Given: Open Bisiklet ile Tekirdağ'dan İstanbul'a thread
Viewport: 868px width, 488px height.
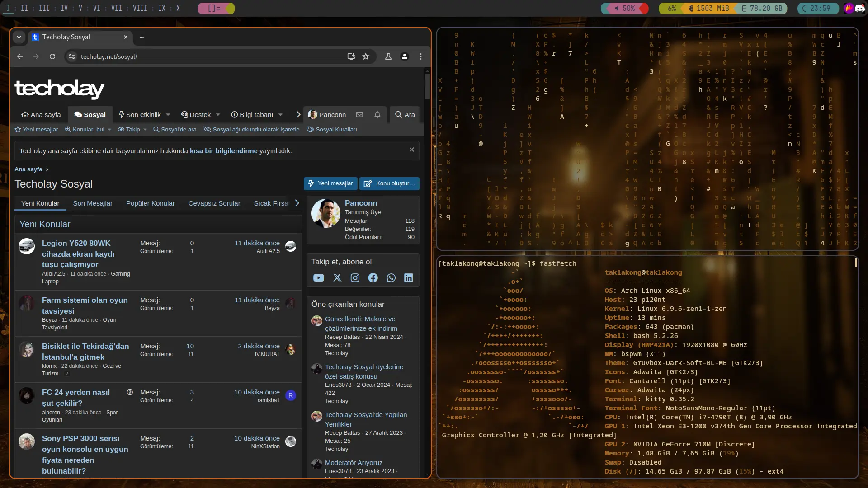Looking at the screenshot, I should click(x=85, y=352).
